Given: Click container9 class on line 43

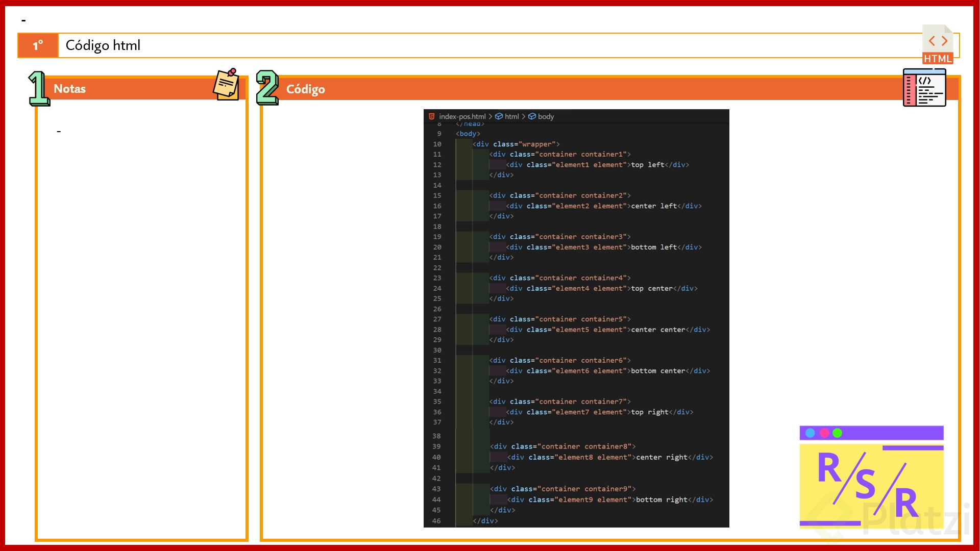Looking at the screenshot, I should click(x=606, y=489).
